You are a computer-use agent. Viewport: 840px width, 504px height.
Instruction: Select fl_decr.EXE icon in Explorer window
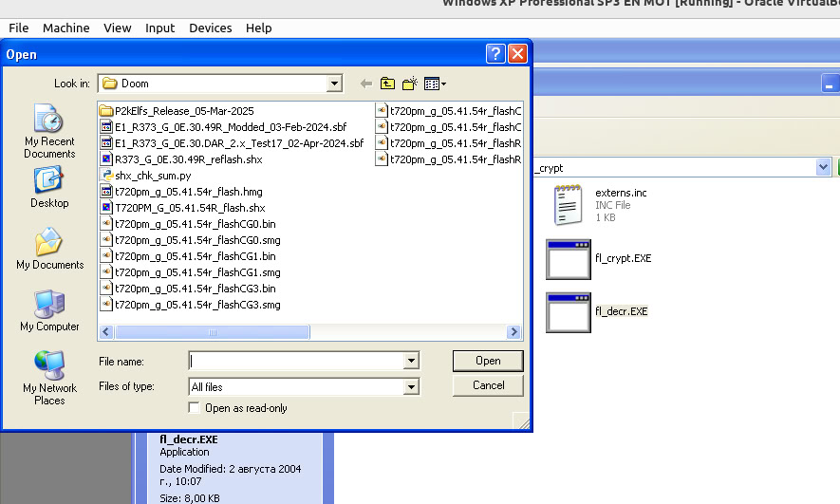[x=568, y=312]
